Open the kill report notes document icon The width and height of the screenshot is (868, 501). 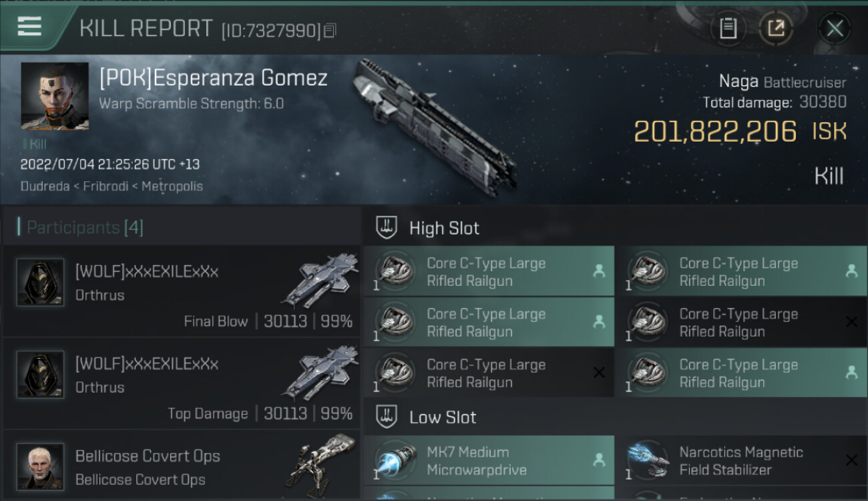(x=728, y=28)
